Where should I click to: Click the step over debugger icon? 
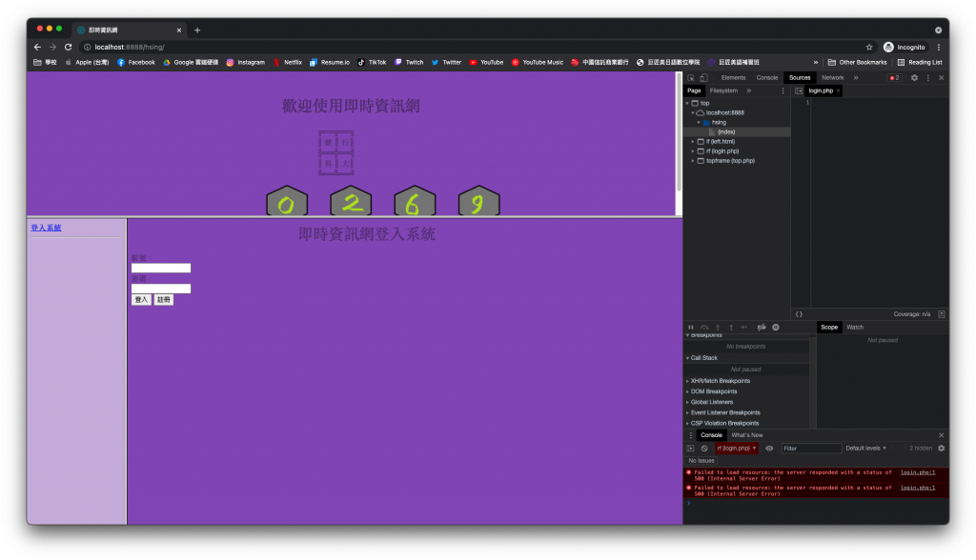pyautogui.click(x=704, y=328)
